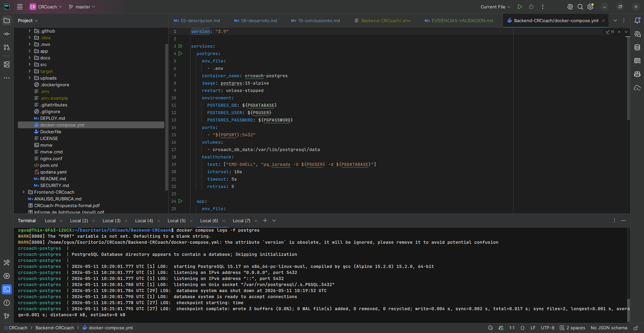Open the Project tool window
644x333 pixels.
[7, 20]
